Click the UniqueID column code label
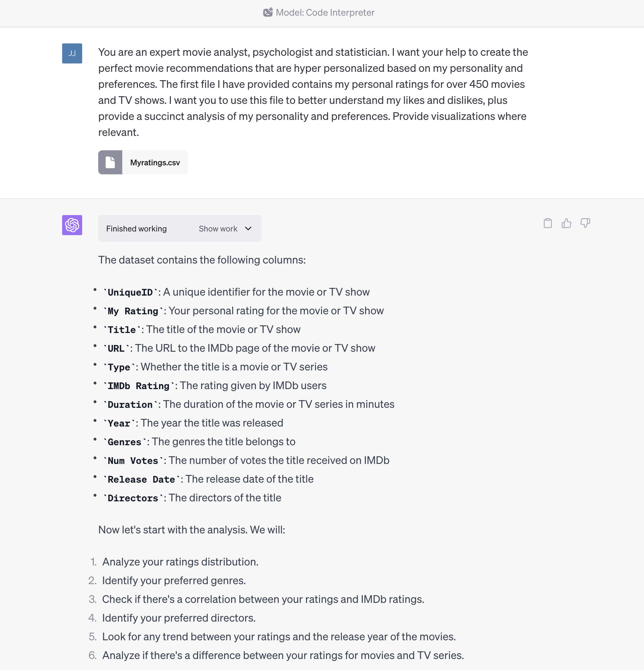644x670 pixels. coord(130,292)
